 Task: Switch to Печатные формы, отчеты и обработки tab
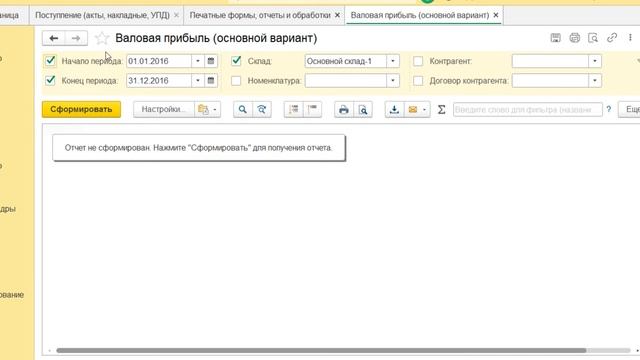click(260, 15)
